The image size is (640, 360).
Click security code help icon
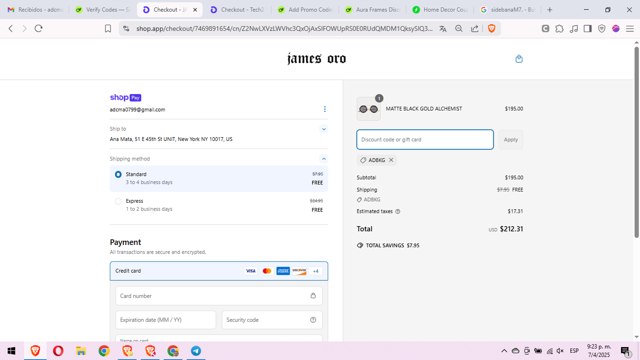[313, 320]
